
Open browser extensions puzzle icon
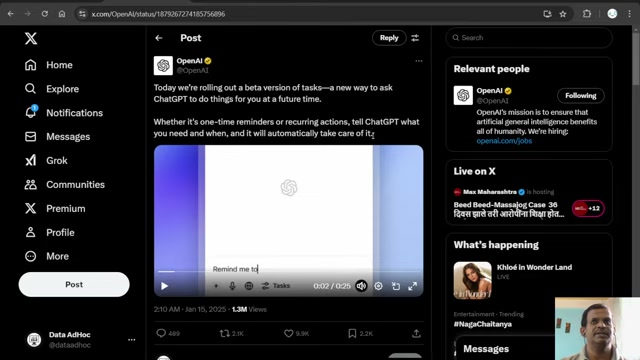click(587, 14)
